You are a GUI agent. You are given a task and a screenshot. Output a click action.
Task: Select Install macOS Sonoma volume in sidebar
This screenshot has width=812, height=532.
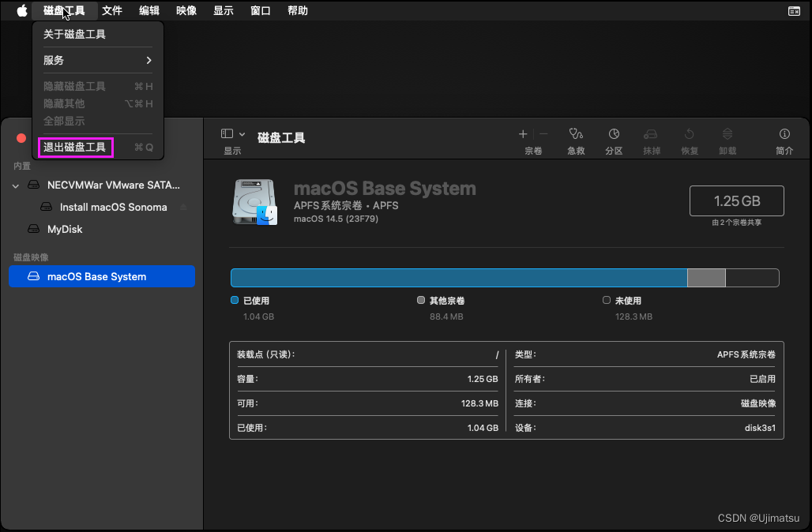[x=102, y=207]
